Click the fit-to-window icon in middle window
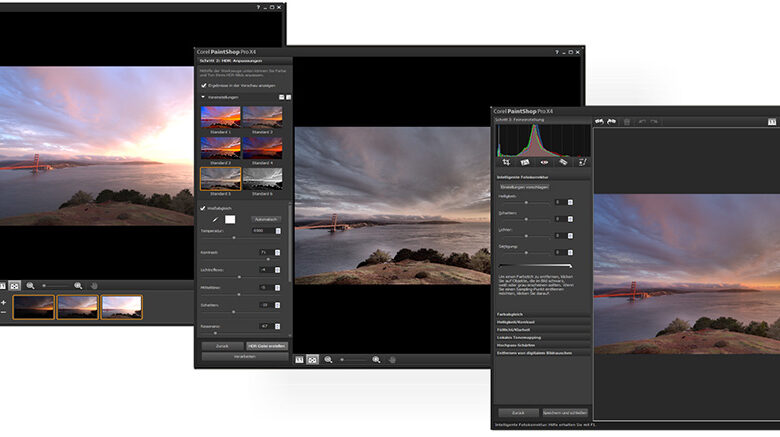Viewport: 780px width, 437px height. 313,359
